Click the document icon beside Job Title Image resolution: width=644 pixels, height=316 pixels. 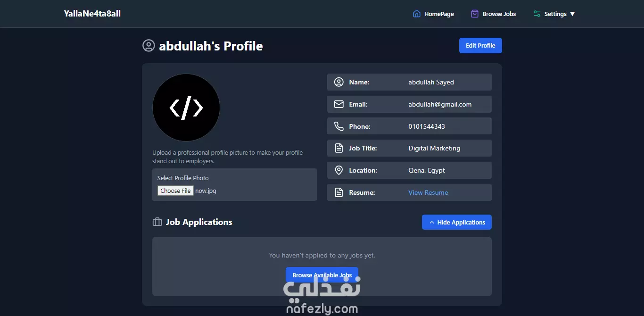coord(339,148)
